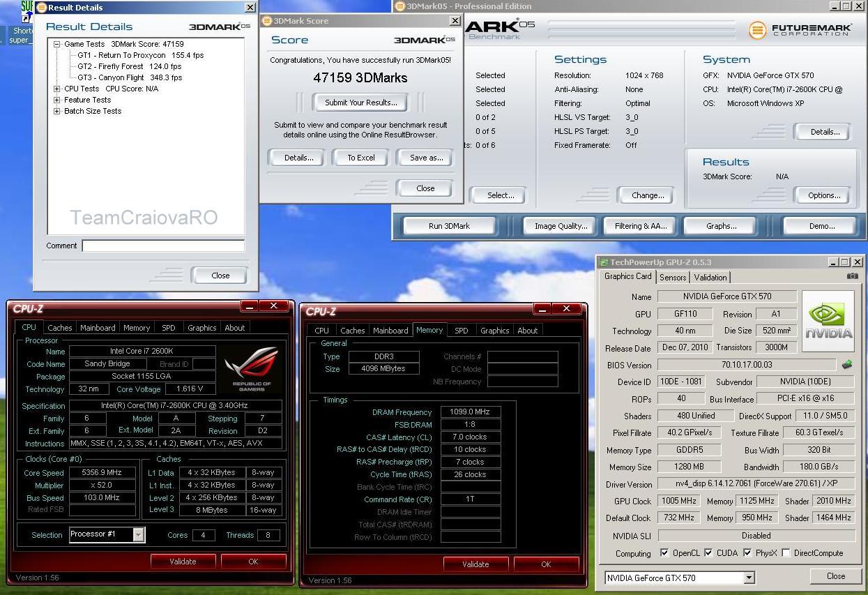
Task: Click the To Excel button
Action: 361,158
